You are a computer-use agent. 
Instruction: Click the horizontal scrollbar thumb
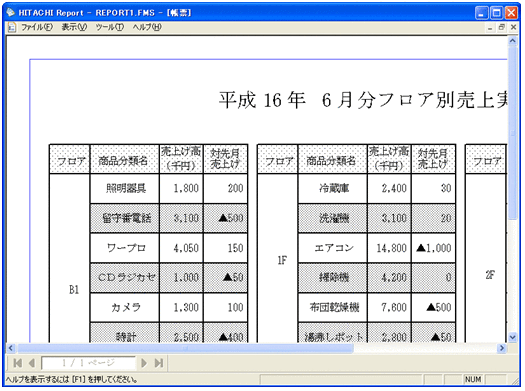pyautogui.click(x=185, y=348)
